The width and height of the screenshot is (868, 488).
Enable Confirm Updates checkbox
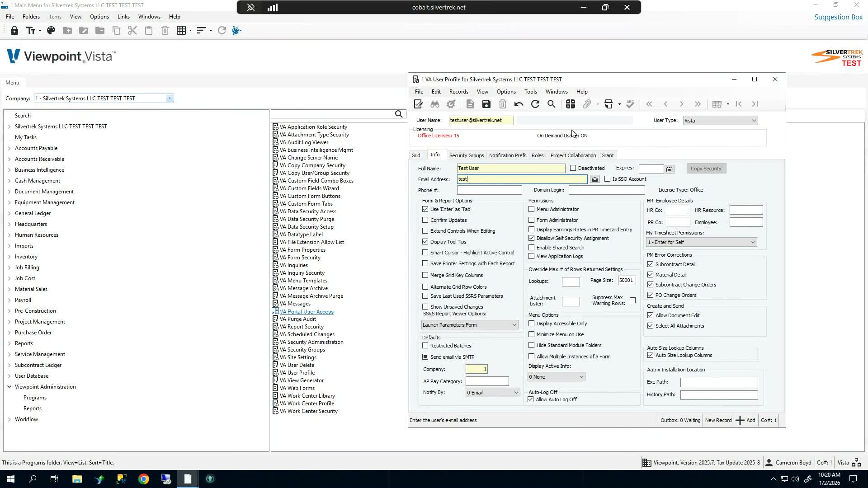click(x=425, y=220)
